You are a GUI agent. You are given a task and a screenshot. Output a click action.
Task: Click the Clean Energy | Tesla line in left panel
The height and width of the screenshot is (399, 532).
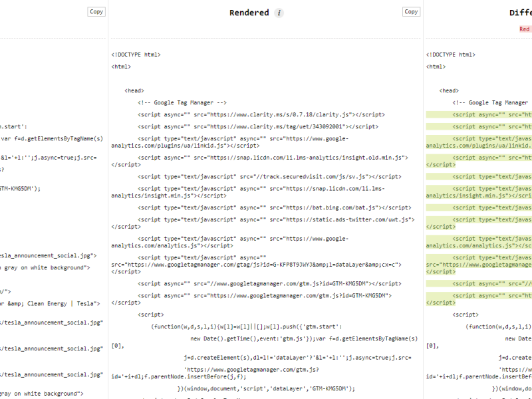pyautogui.click(x=50, y=303)
